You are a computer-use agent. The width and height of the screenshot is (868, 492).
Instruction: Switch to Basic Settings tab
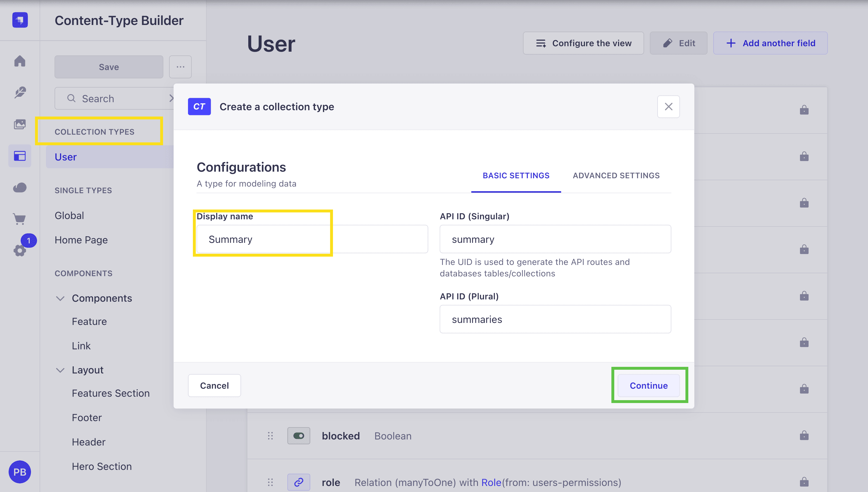pyautogui.click(x=516, y=175)
